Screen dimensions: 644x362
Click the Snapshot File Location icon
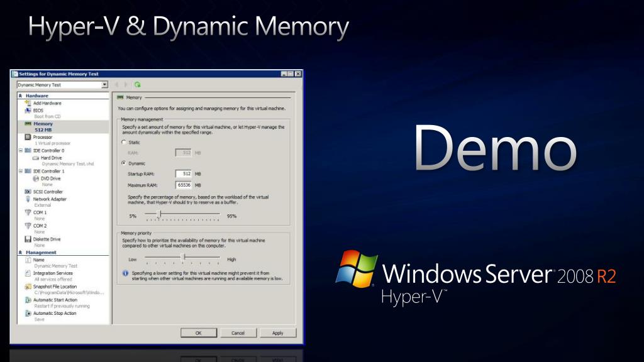click(x=28, y=287)
